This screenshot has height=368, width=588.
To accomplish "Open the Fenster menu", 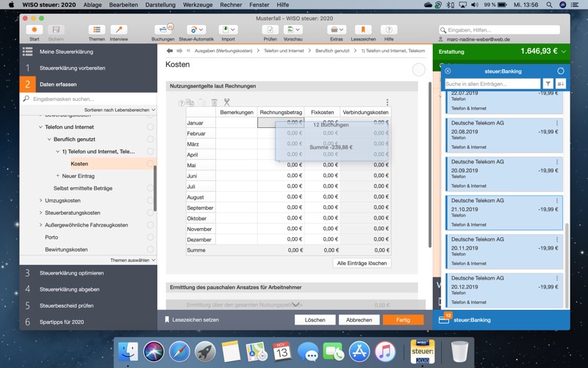I will [259, 5].
